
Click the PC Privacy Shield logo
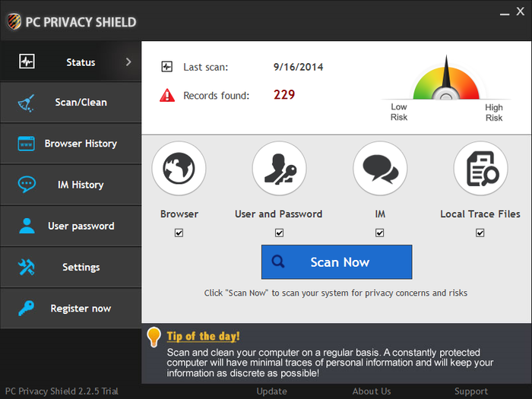[x=13, y=21]
